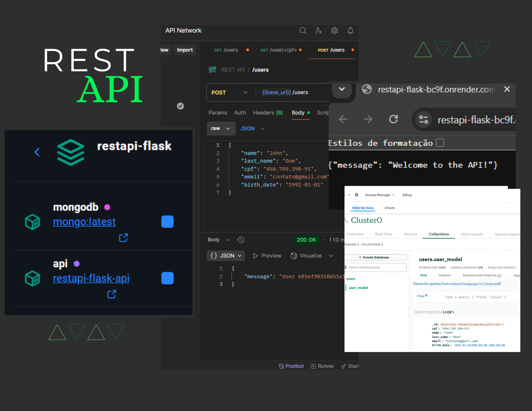Viewport: 532px width, 411px height.
Task: Click the globe favicon on the browser tab
Action: (367, 89)
